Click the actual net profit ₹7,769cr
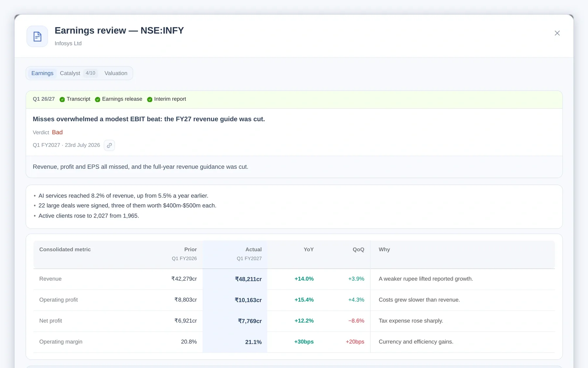The width and height of the screenshot is (588, 368). tap(250, 321)
